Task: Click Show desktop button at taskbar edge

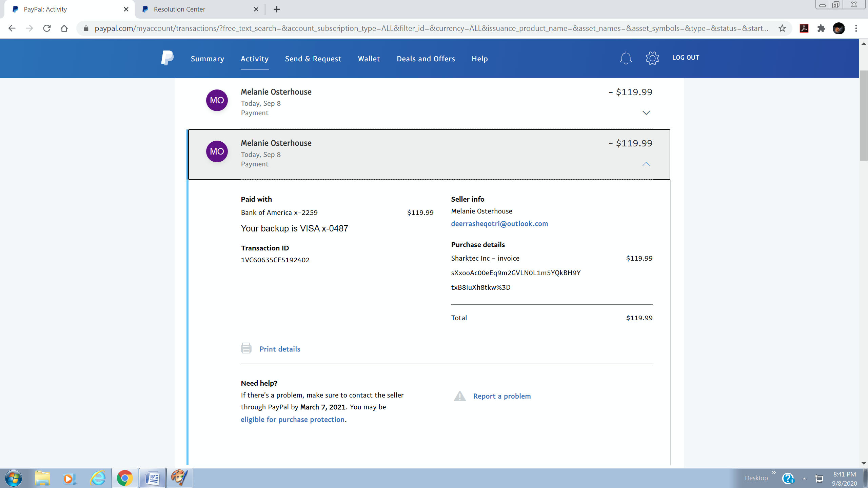Action: [x=865, y=478]
